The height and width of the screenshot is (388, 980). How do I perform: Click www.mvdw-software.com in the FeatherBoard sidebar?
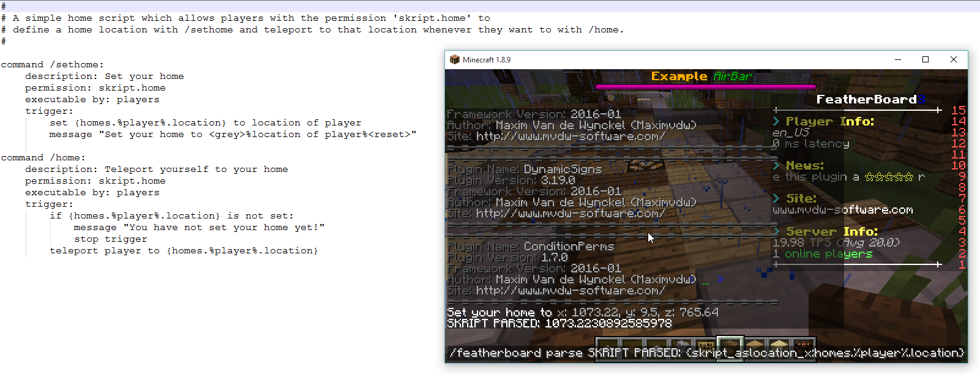(x=842, y=210)
